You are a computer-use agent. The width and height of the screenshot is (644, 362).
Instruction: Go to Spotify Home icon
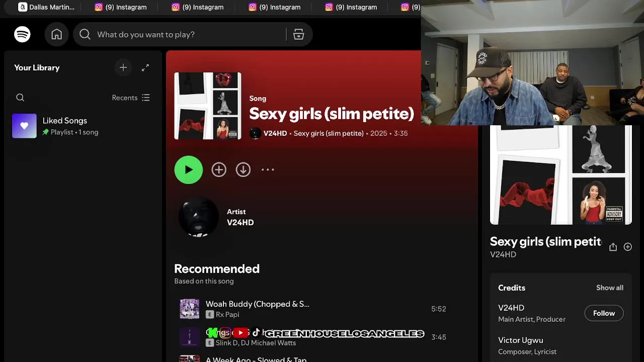(56, 34)
